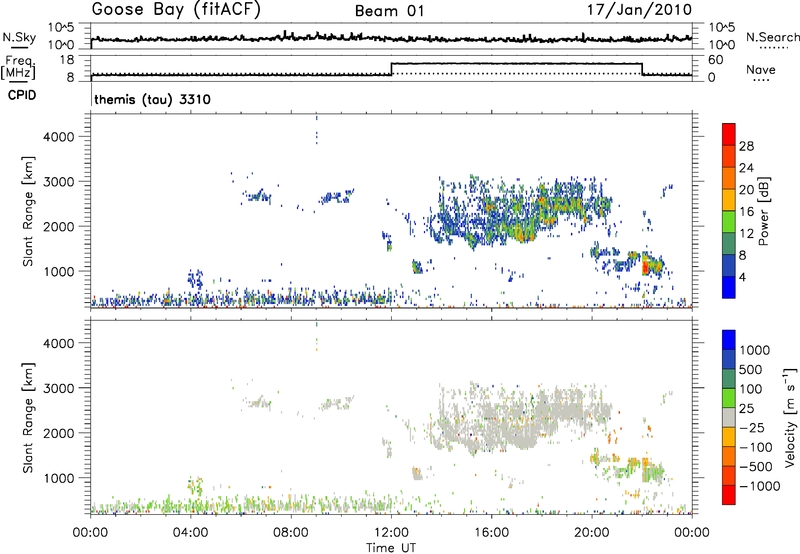The height and width of the screenshot is (554, 800).
Task: Click the 'Nave' legend label
Action: click(761, 69)
